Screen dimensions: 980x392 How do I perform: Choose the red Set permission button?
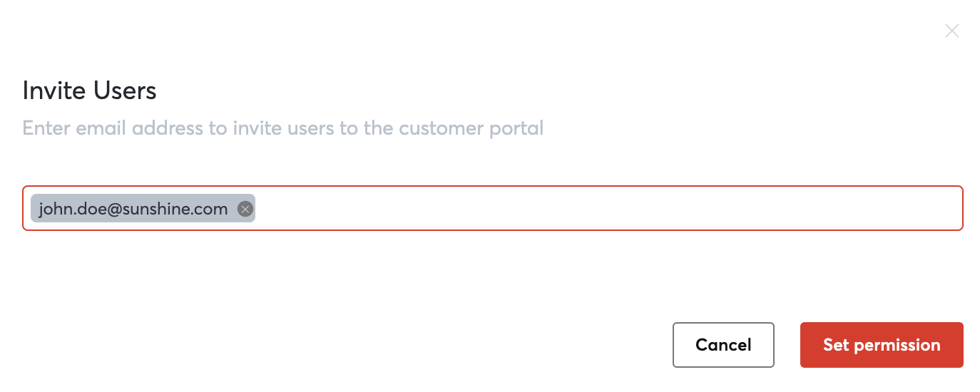(882, 345)
